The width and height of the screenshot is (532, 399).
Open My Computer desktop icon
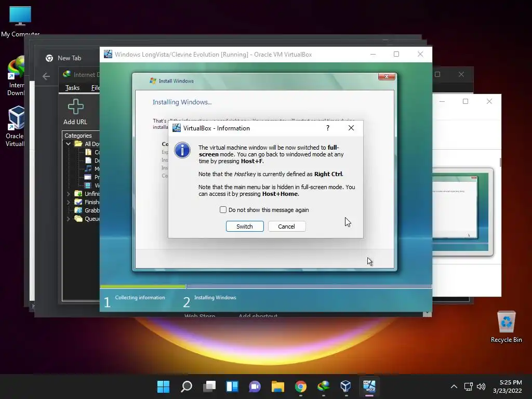point(20,21)
